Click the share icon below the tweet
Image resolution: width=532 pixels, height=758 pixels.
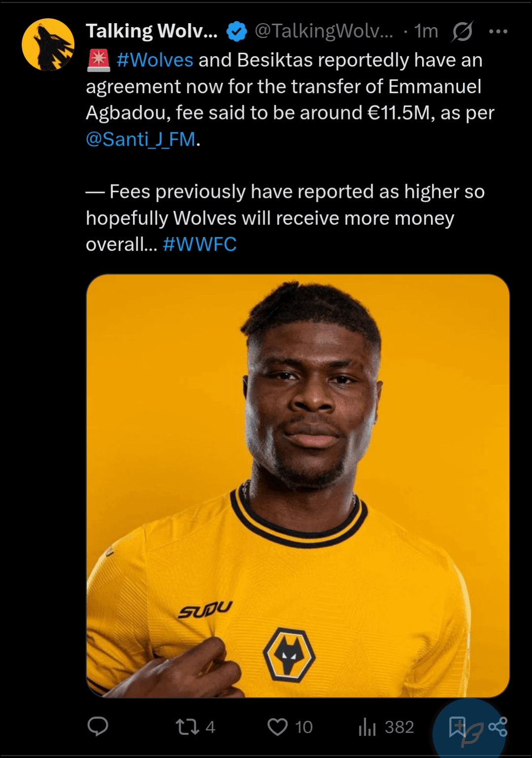(x=499, y=726)
